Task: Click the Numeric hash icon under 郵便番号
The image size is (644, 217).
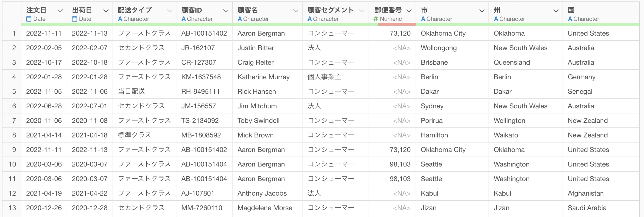Action: tap(375, 19)
